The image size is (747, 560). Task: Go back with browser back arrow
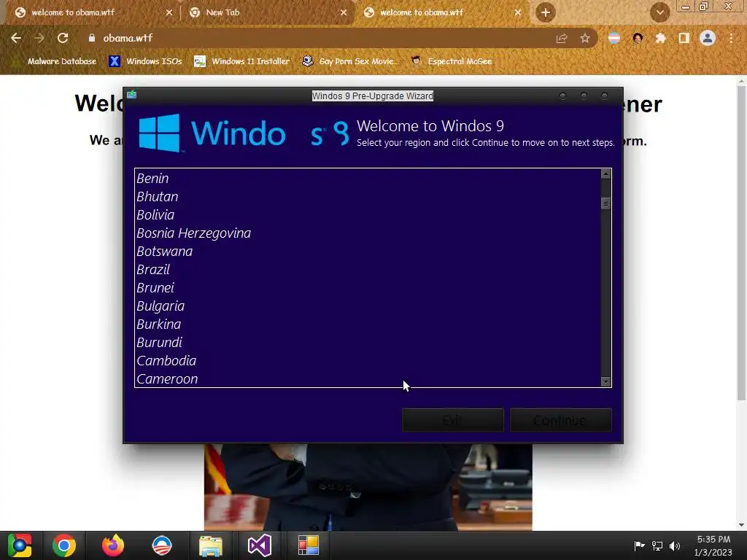click(16, 38)
